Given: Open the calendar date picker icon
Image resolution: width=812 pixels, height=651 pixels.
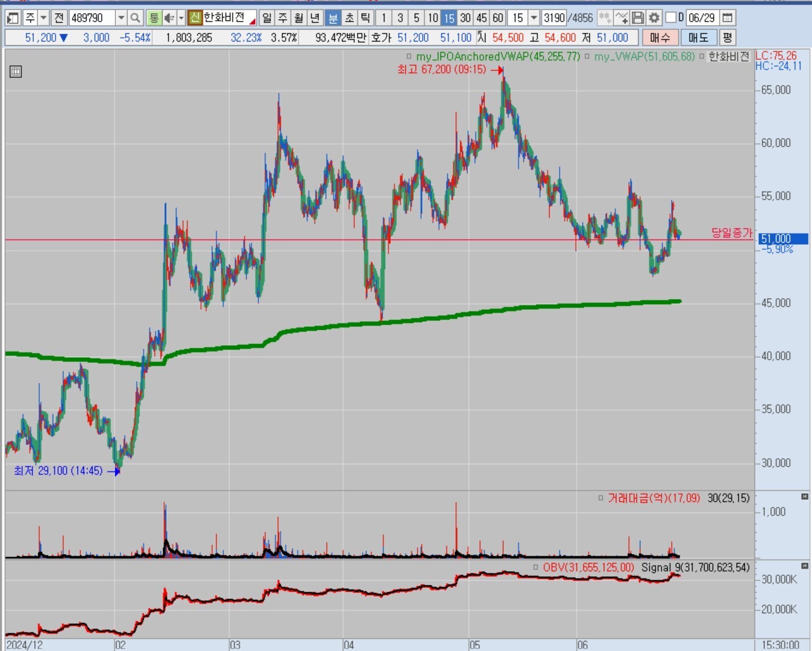Looking at the screenshot, I should [727, 18].
